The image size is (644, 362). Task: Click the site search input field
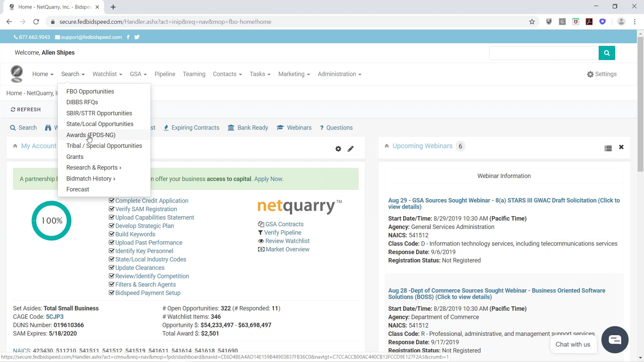coord(544,53)
